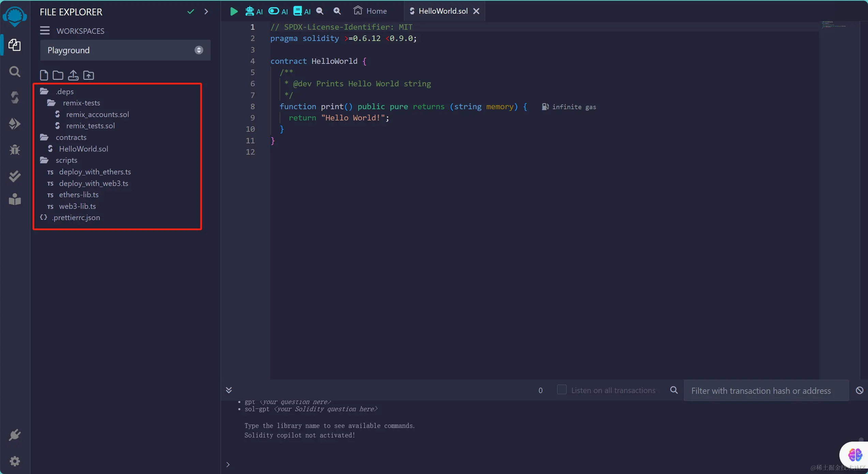The width and height of the screenshot is (868, 474).
Task: Collapse the terminal panel with the double chevron
Action: [229, 390]
